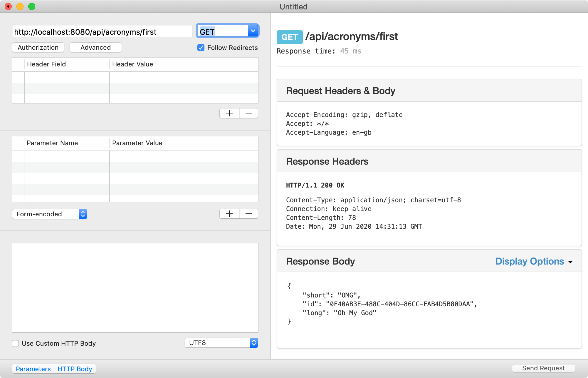Click the Request Headers & Body section header

click(x=429, y=91)
